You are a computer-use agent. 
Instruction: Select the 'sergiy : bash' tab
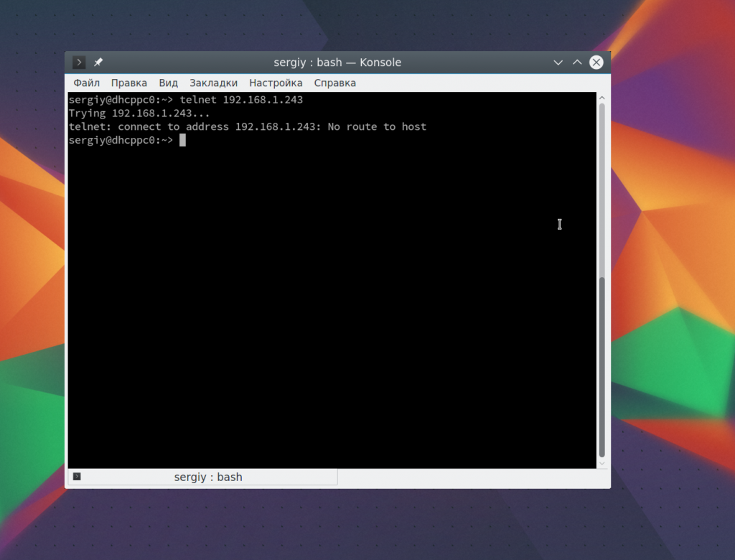tap(202, 477)
